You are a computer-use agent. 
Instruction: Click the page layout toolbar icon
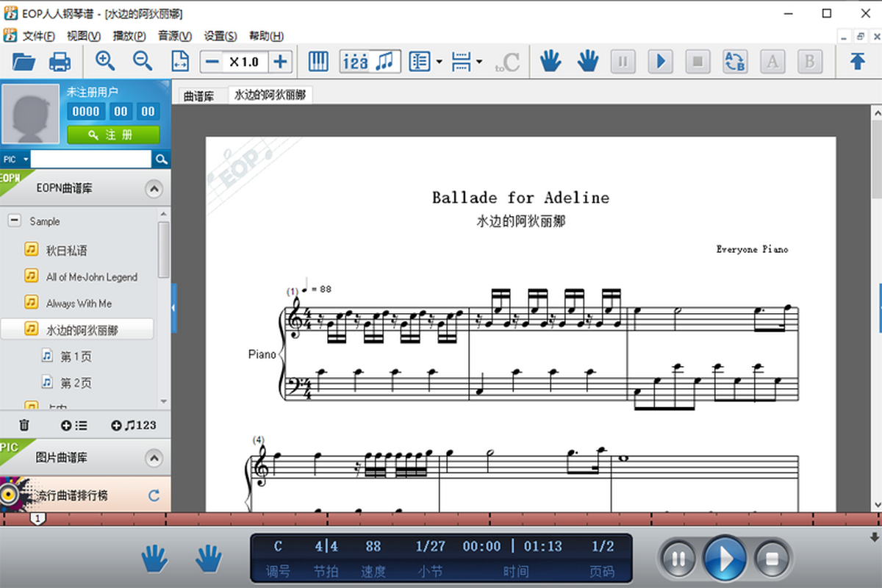[x=420, y=62]
